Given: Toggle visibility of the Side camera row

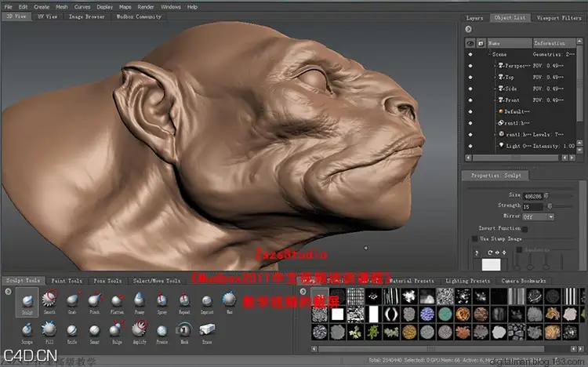Looking at the screenshot, I should [470, 89].
